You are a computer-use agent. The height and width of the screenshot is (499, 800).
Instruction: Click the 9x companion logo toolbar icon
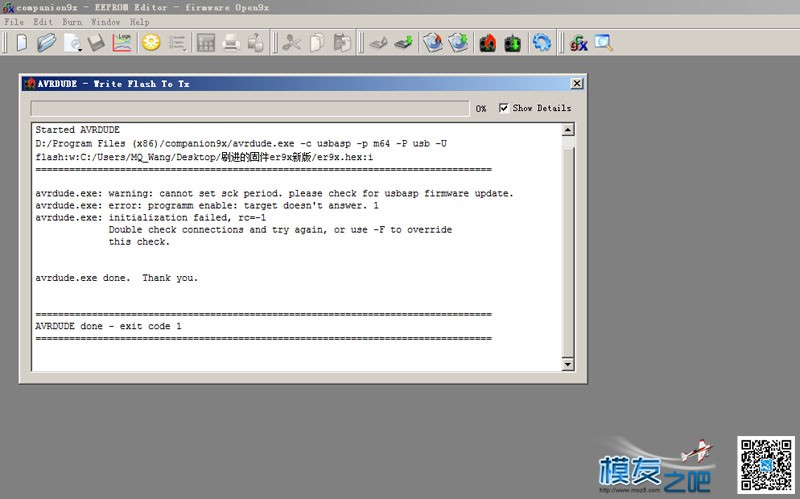coord(578,43)
